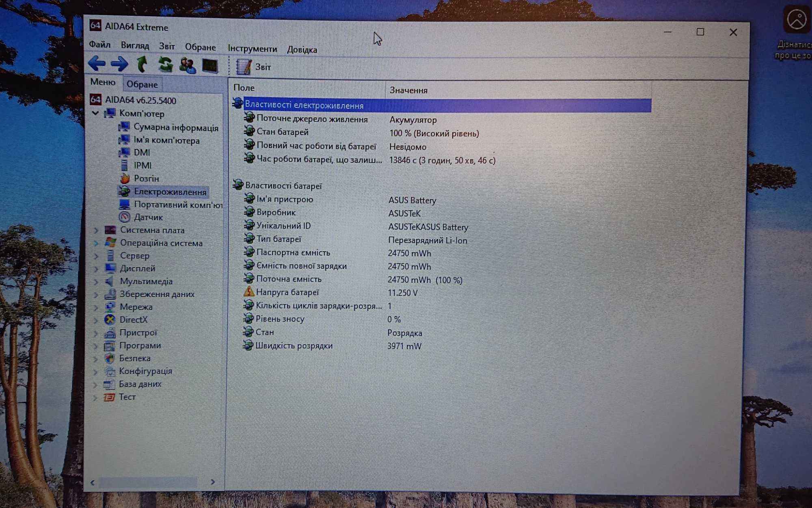The height and width of the screenshot is (508, 812).
Task: Expand the Мережа node
Action: pos(96,307)
